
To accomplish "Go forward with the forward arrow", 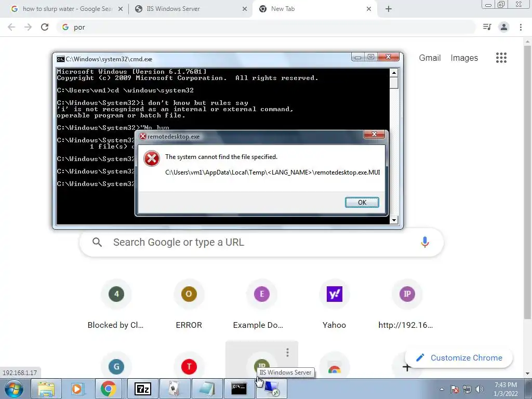I will pyautogui.click(x=28, y=27).
